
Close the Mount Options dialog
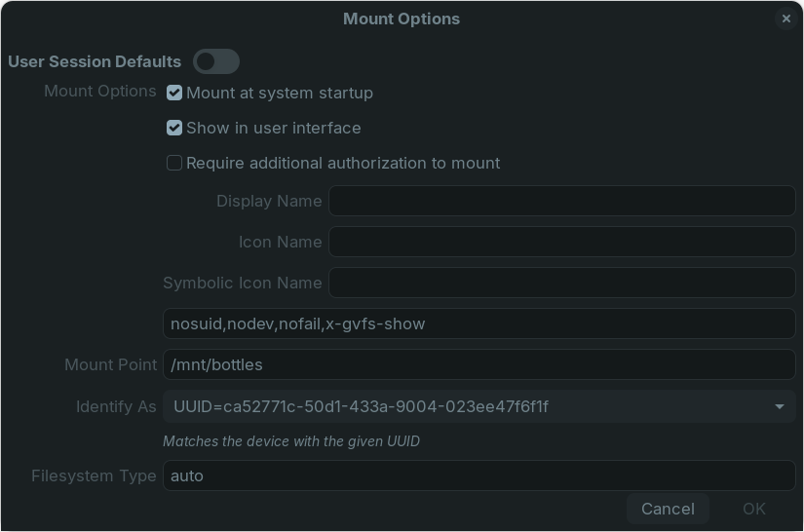click(785, 19)
